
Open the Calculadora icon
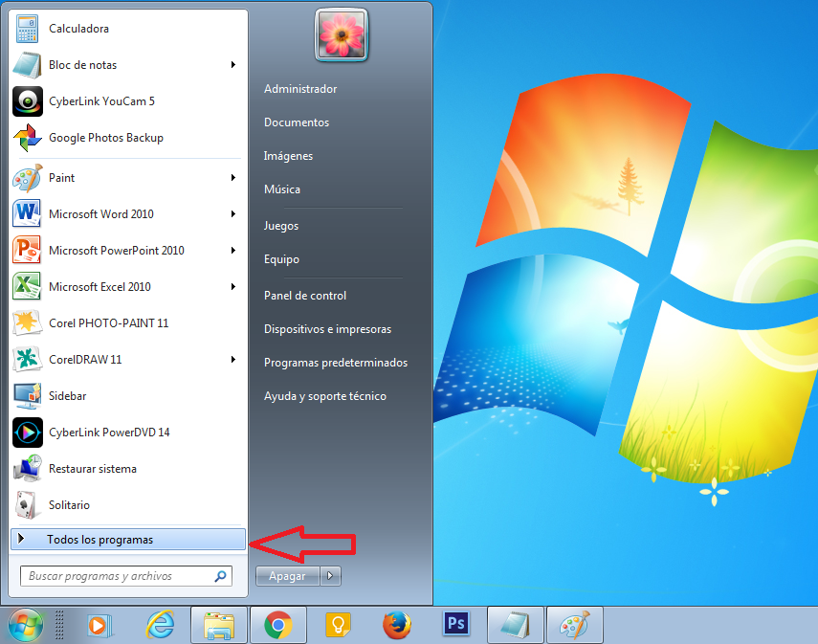pyautogui.click(x=27, y=29)
